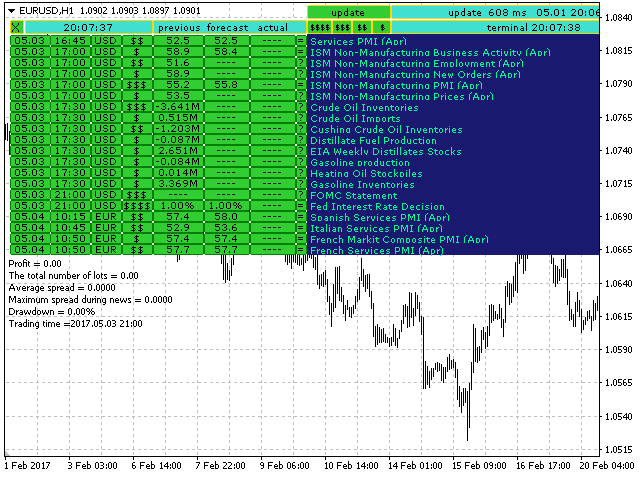The height and width of the screenshot is (480, 640).
Task: Select ISM Non-Manufacturing Business Activity event
Action: pos(430,53)
